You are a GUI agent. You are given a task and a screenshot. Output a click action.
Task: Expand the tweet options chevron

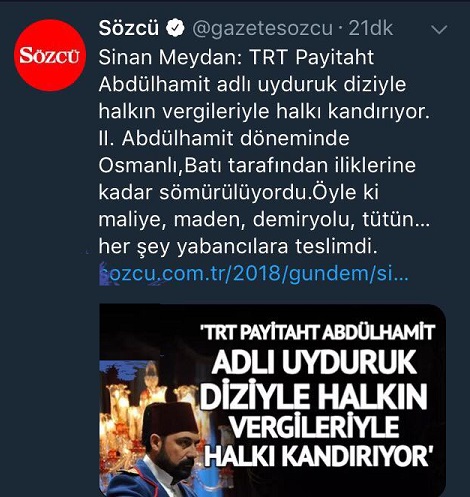tap(439, 30)
